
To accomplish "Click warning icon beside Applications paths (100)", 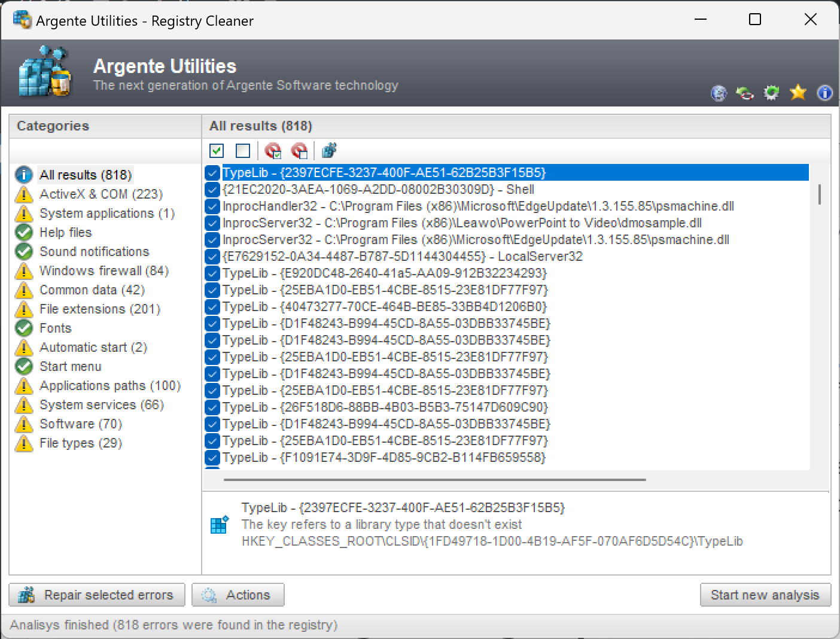I will [x=23, y=385].
